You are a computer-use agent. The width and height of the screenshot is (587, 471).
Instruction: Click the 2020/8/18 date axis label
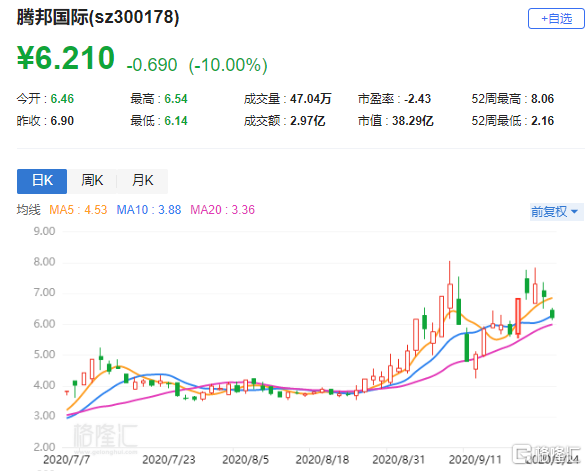322,459
